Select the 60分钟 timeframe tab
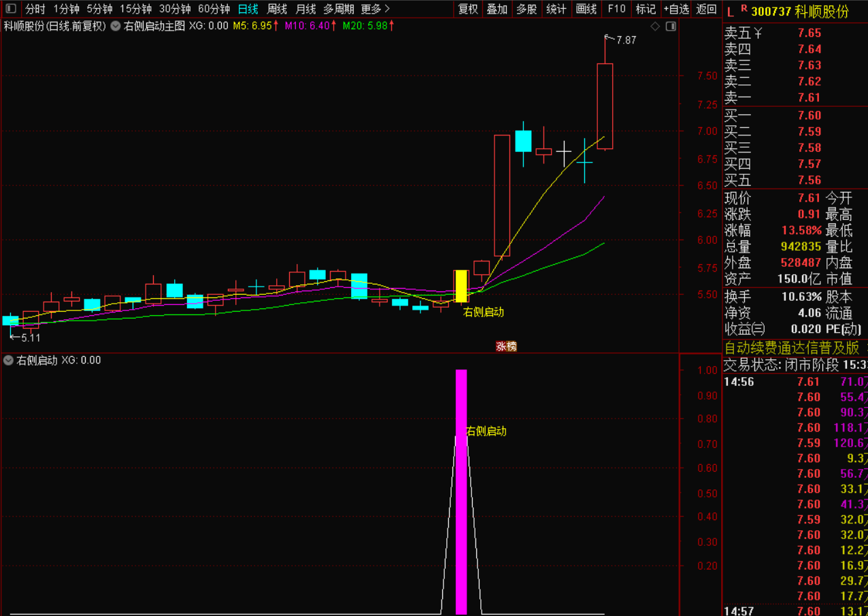Screen dimensions: 868x616 pyautogui.click(x=214, y=9)
